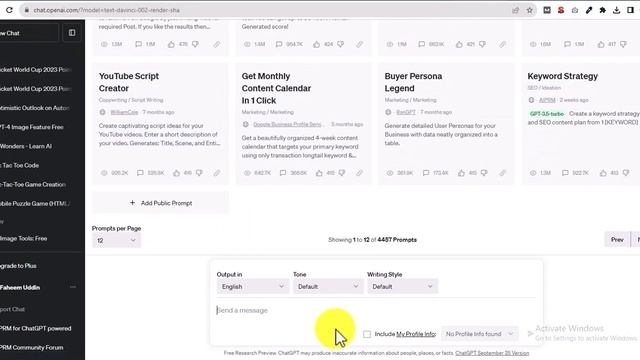Like the Get Monthly Content Calendar prompt
The image size is (640, 360).
(x=319, y=173)
